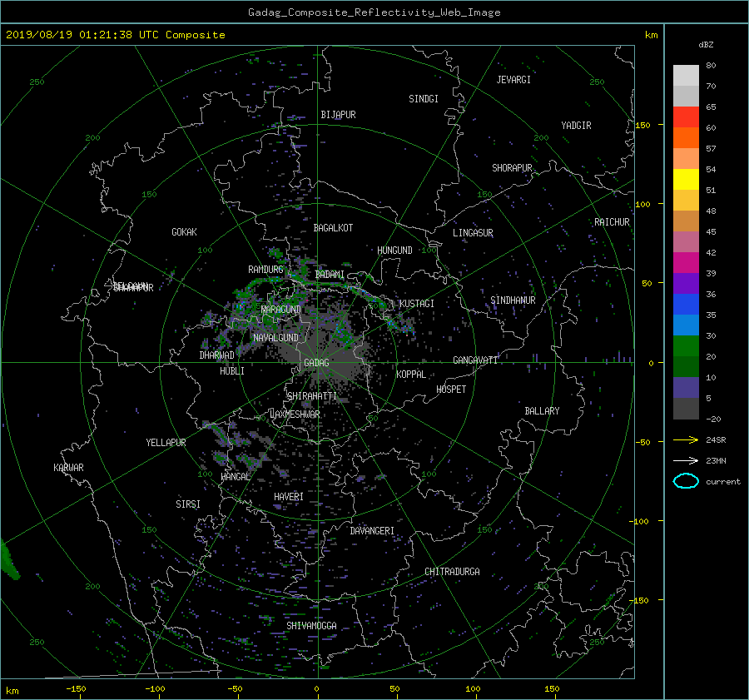Click the 'SINDHANUR' place name
This screenshot has height=700, width=749.
point(513,300)
